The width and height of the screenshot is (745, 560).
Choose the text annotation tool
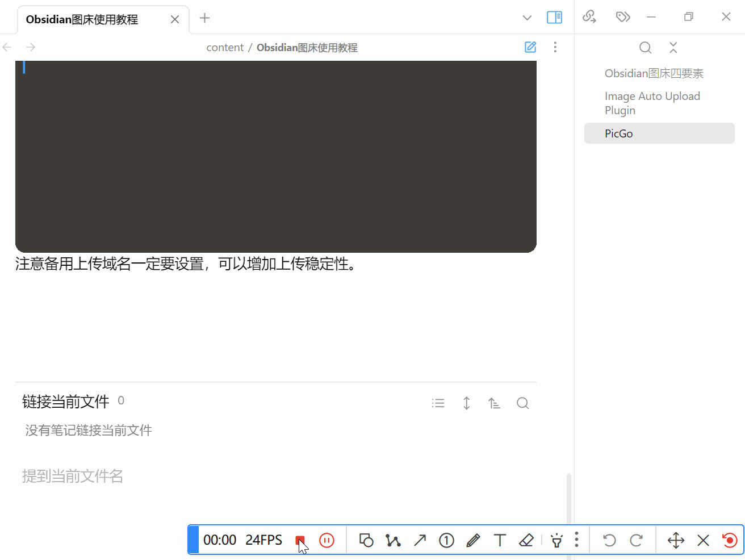[x=500, y=540]
